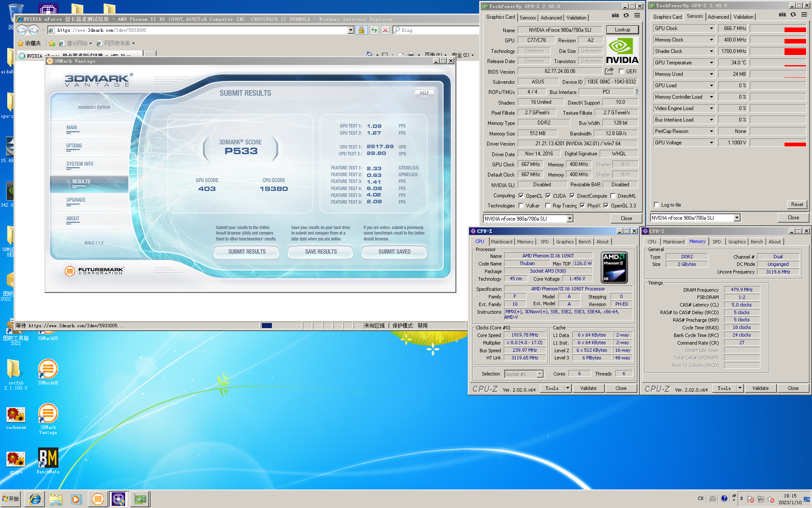Viewport: 812px width, 508px height.
Task: Click refresh icon in GPU-Z Graphics Card window
Action: [x=626, y=16]
